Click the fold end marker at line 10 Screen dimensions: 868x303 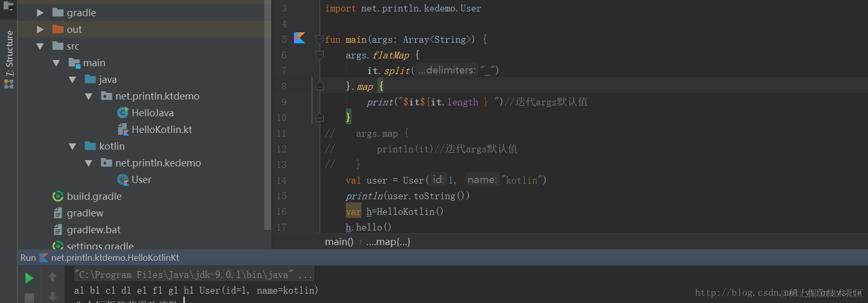tap(320, 117)
